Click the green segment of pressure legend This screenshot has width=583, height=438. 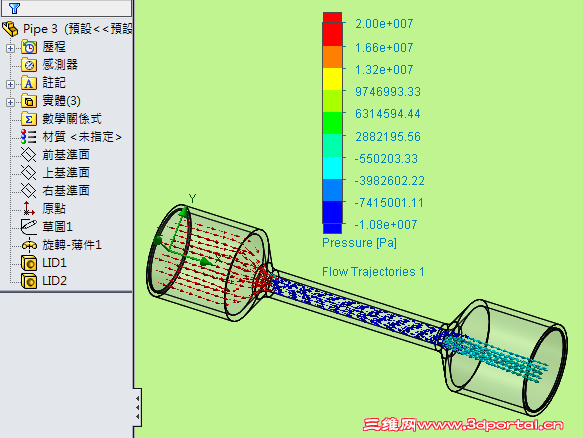pyautogui.click(x=332, y=123)
